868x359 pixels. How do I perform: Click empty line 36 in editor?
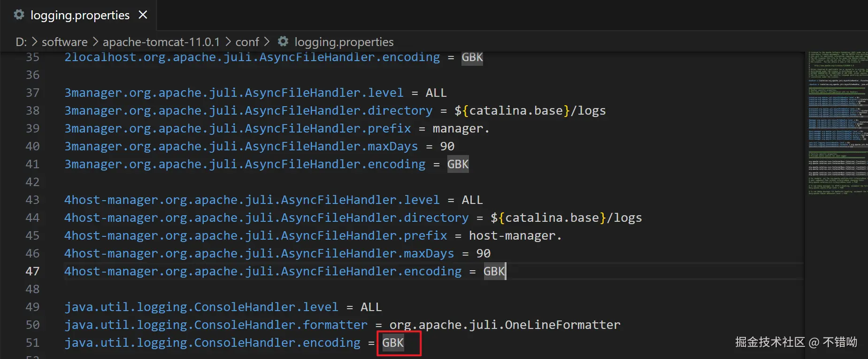[434, 75]
